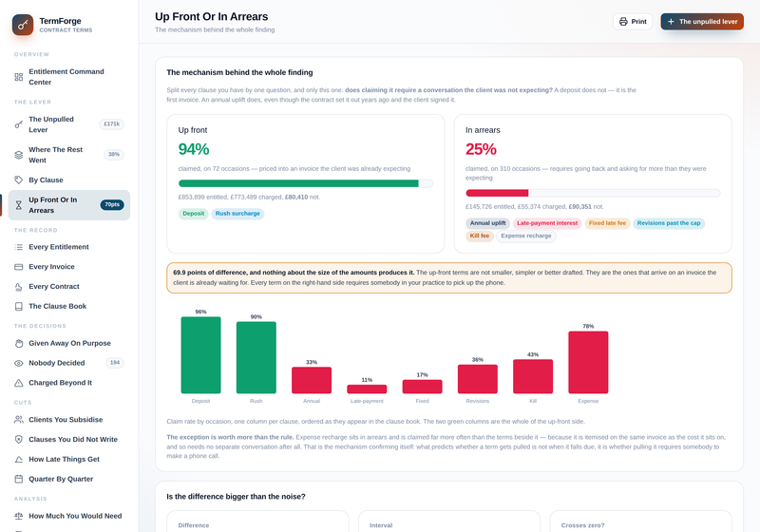Click the layers icon beside Where The Rest Went
Image resolution: width=760 pixels, height=532 pixels.
18,155
